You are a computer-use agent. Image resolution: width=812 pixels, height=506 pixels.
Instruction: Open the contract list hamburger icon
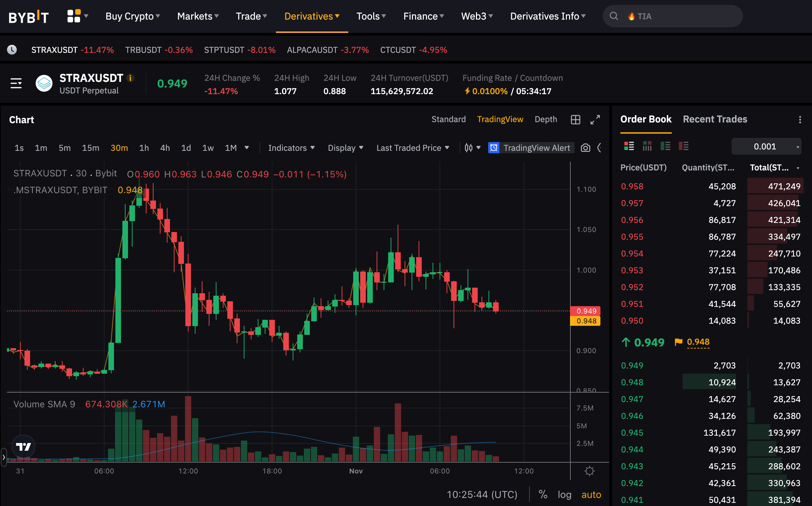point(16,84)
